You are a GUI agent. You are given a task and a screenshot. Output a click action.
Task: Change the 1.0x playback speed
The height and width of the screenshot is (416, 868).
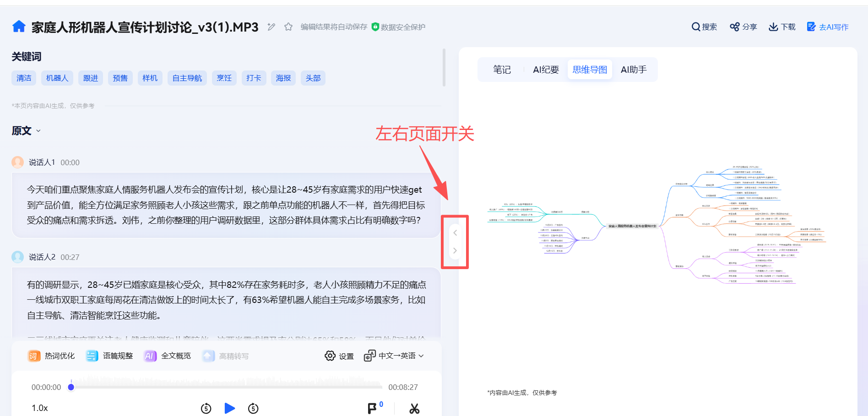(40, 408)
